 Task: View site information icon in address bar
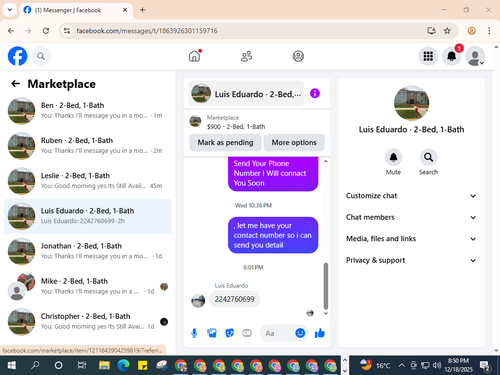67,31
